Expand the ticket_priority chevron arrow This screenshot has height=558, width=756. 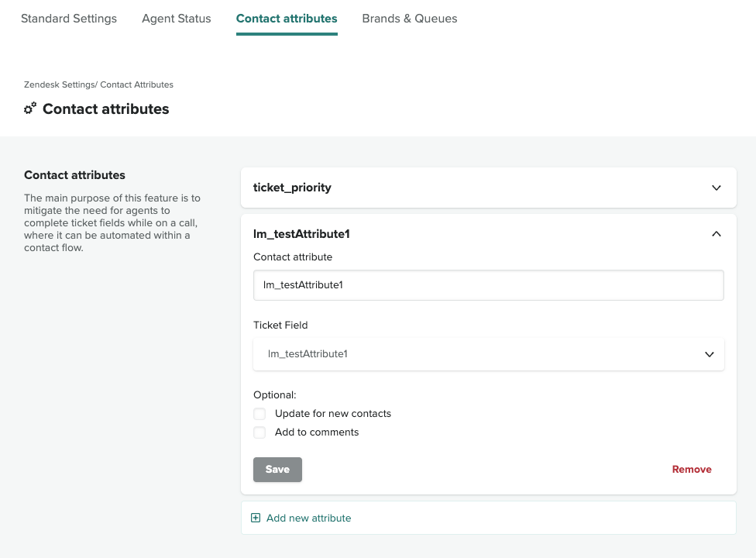(x=716, y=188)
